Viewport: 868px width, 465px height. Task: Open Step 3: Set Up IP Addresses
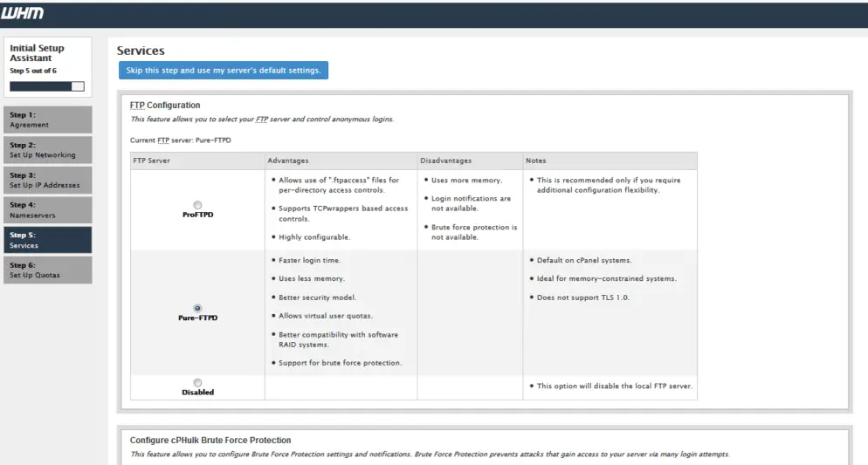point(48,181)
